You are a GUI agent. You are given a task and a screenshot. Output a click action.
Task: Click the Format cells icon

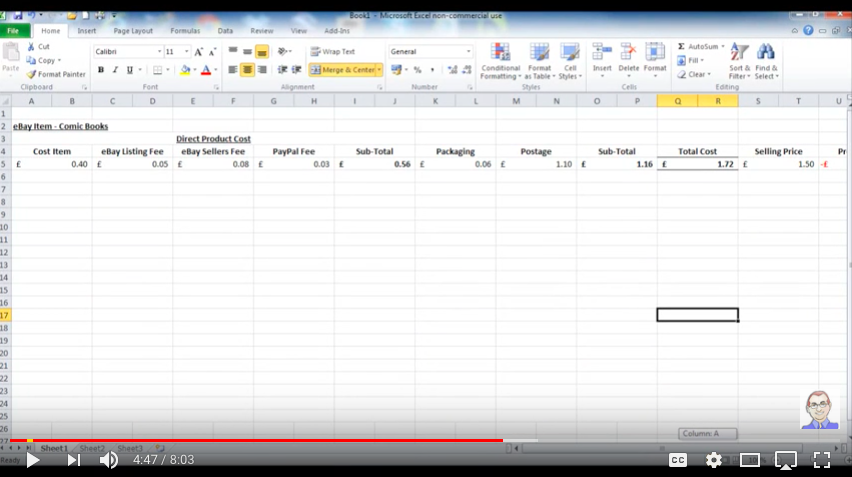(655, 53)
